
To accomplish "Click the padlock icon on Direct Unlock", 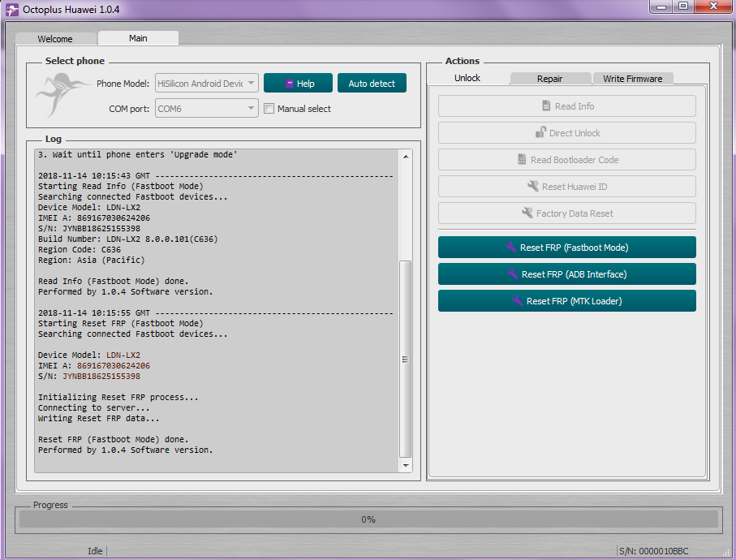I will tap(540, 133).
